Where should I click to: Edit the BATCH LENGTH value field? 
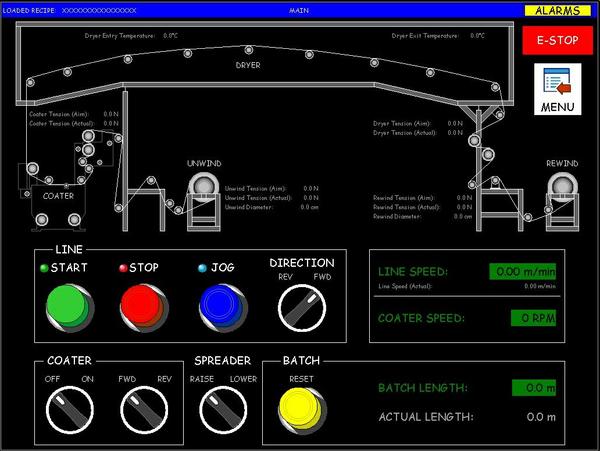point(534,388)
